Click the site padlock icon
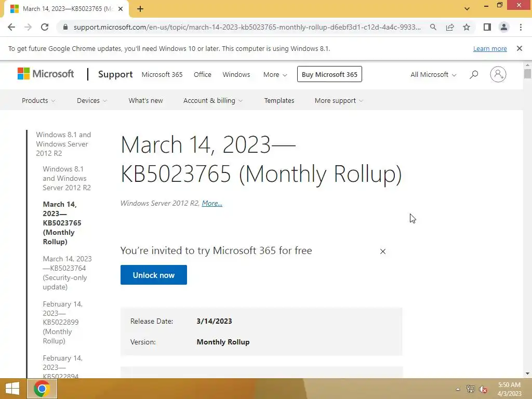Viewport: 532px width, 399px height. tap(65, 27)
